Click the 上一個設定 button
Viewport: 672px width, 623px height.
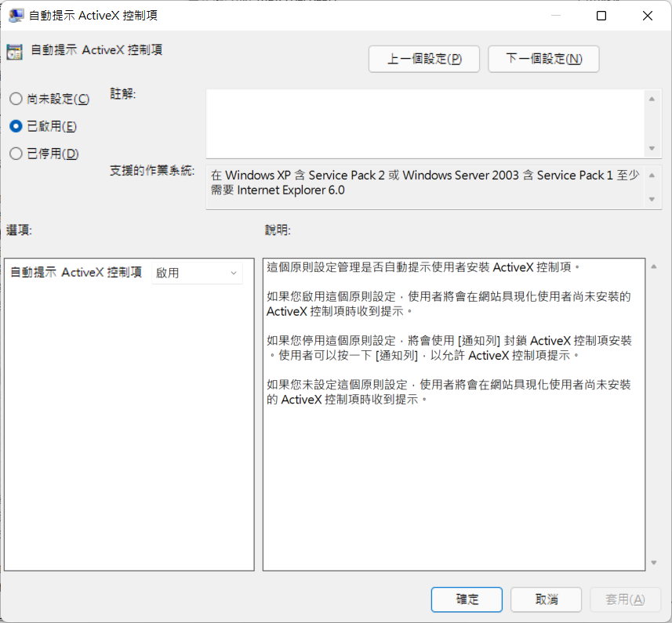coord(423,59)
